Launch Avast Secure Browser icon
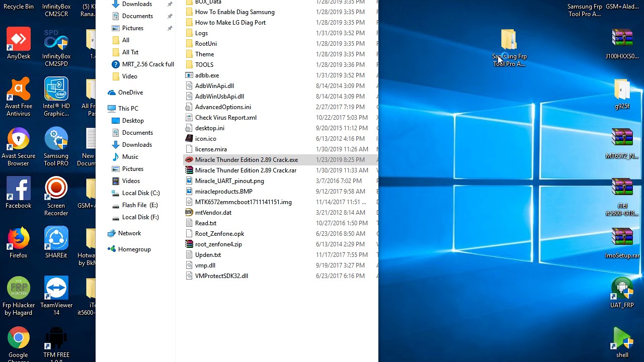The height and width of the screenshot is (362, 644). click(19, 147)
